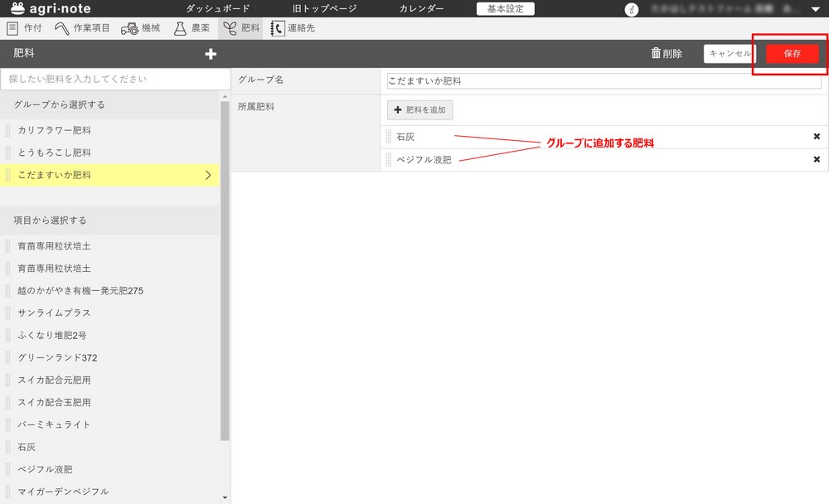Viewport: 829px width, 504px height.
Task: Open the 機械 tractor icon
Action: [x=129, y=28]
